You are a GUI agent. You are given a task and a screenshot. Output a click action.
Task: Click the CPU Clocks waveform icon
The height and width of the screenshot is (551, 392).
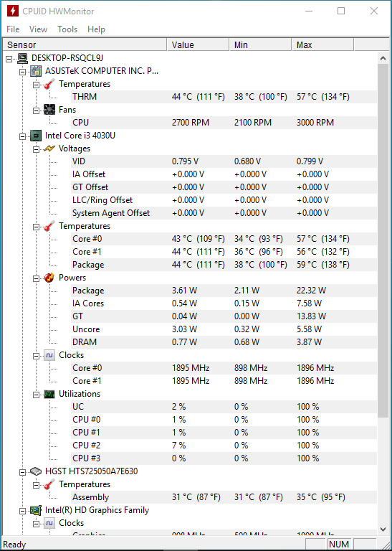coord(49,355)
